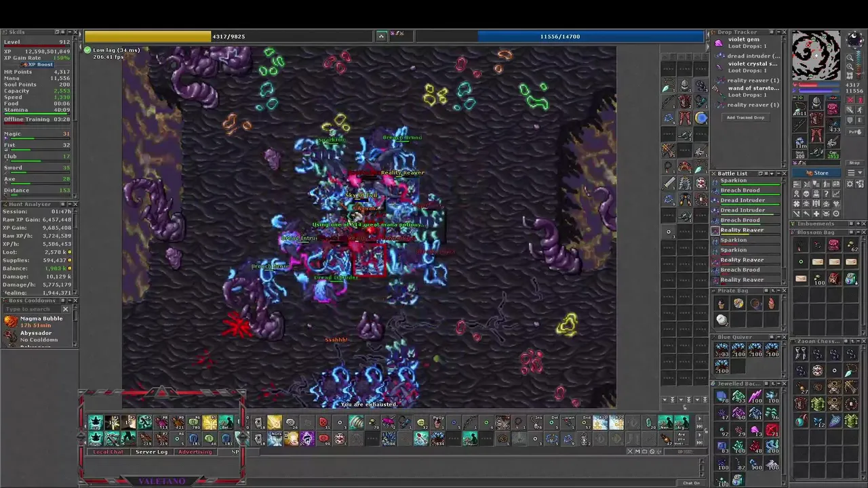Select wand of starstorm drop entry
This screenshot has width=868, height=488.
click(x=746, y=91)
